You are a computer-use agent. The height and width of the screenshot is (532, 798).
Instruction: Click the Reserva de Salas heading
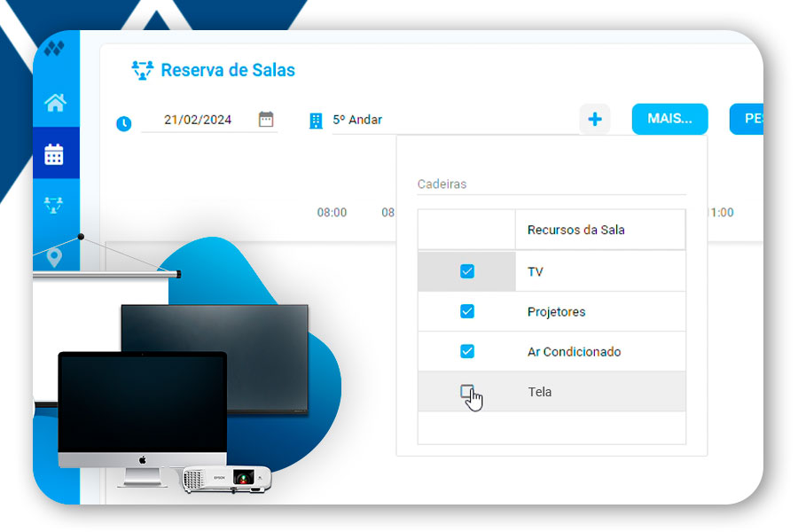(x=228, y=70)
